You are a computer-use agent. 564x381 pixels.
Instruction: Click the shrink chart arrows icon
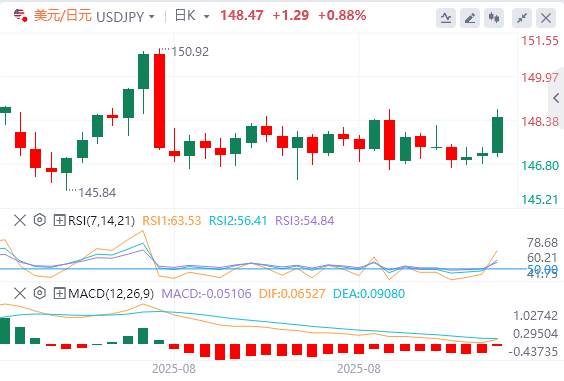click(x=522, y=18)
